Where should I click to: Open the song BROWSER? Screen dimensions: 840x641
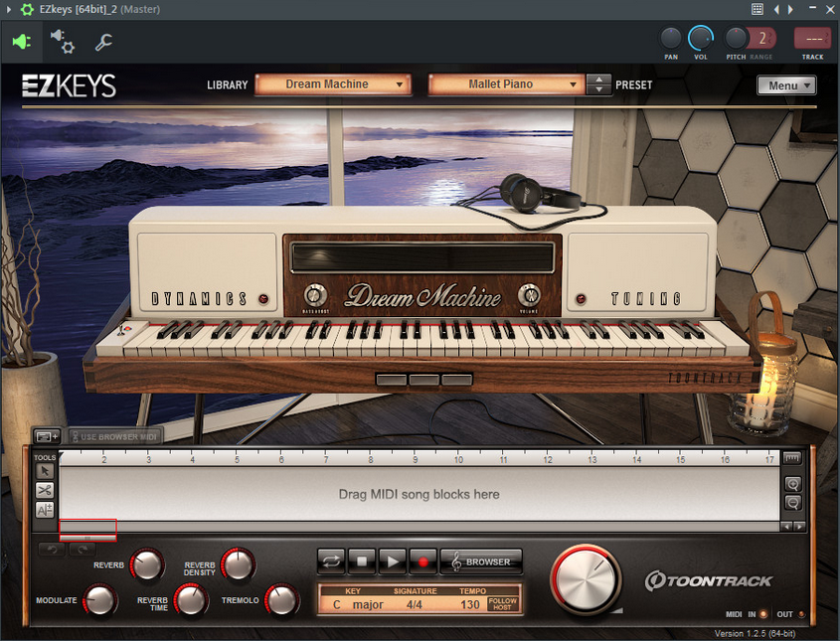click(x=480, y=561)
